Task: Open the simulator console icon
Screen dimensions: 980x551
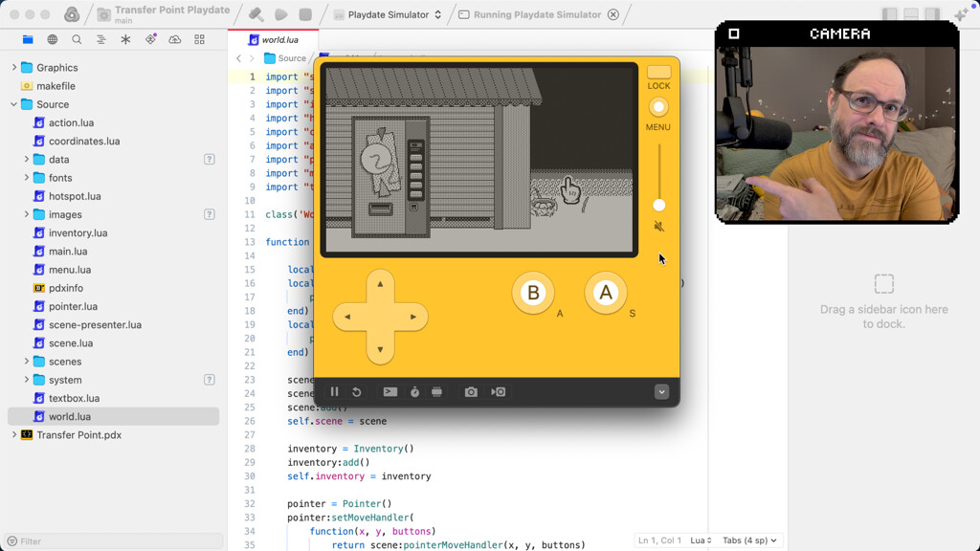Action: tap(390, 392)
